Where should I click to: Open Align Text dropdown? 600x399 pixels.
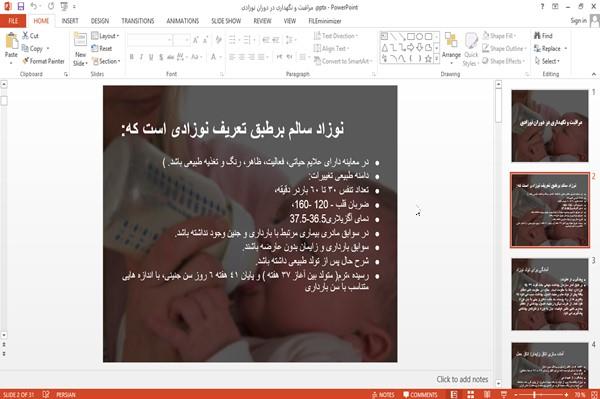pyautogui.click(x=331, y=49)
